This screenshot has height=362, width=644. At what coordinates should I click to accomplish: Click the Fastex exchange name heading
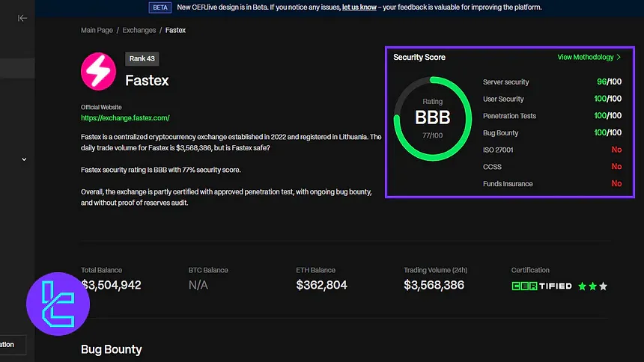147,81
